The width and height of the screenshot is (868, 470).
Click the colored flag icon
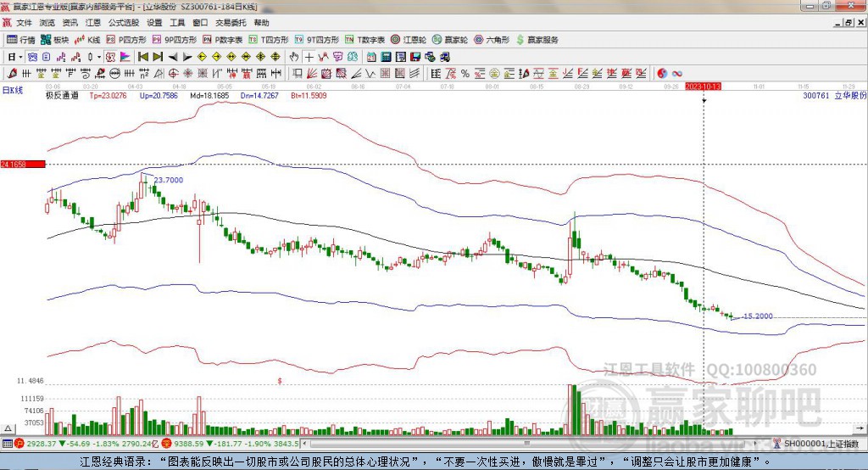pos(125,57)
